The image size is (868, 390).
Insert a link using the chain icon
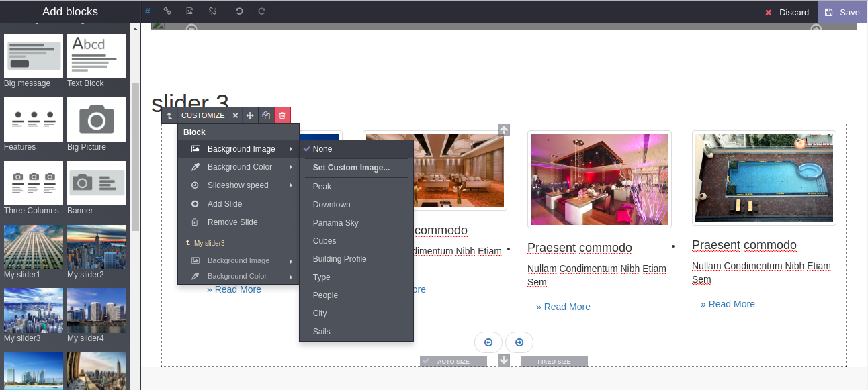167,12
